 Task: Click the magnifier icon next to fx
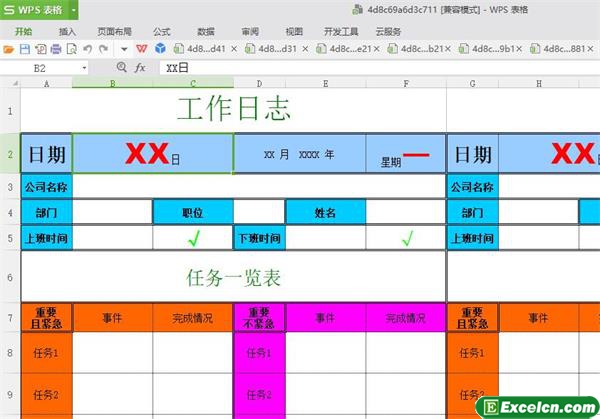pyautogui.click(x=122, y=68)
